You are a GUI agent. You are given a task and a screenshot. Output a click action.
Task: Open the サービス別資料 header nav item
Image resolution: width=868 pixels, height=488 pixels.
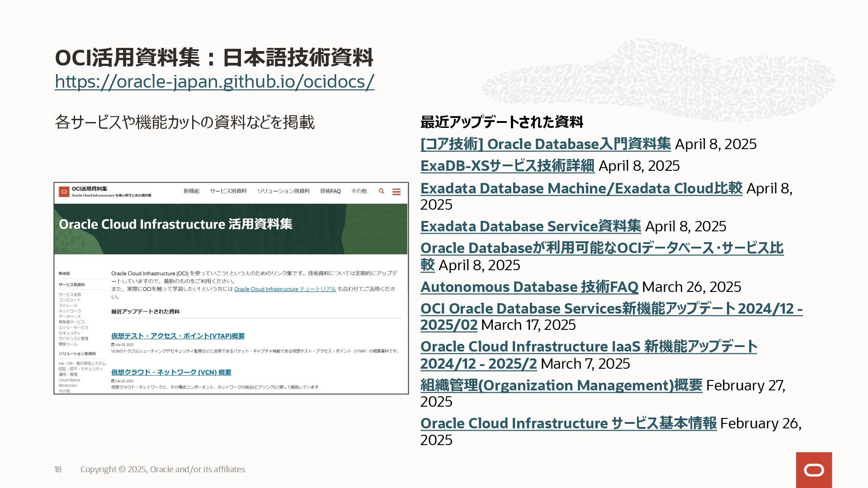228,191
